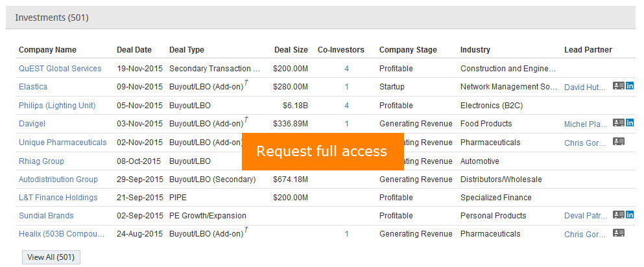Click Distributors/Wholesale industry cell
644x267 pixels.
(x=501, y=180)
